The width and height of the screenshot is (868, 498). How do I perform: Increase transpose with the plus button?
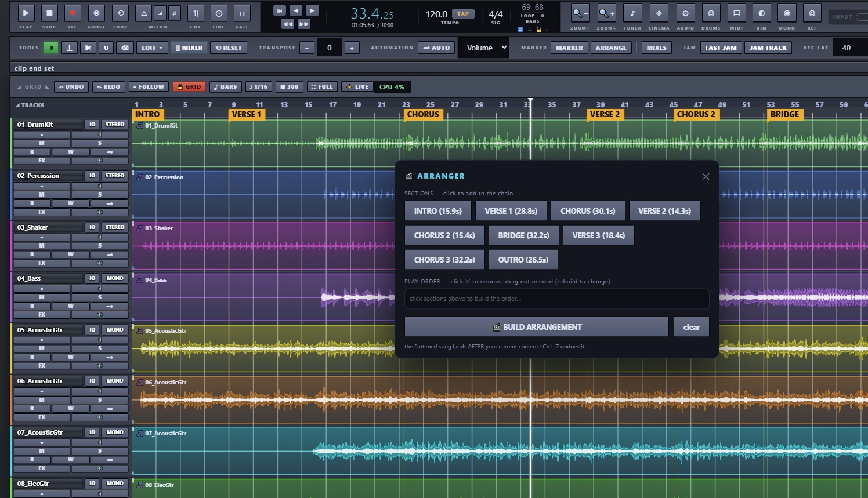tap(352, 48)
